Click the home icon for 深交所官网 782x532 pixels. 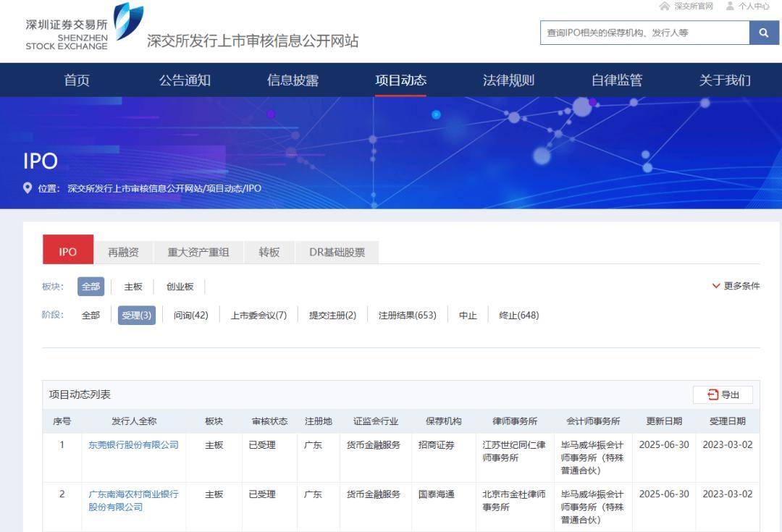click(664, 7)
